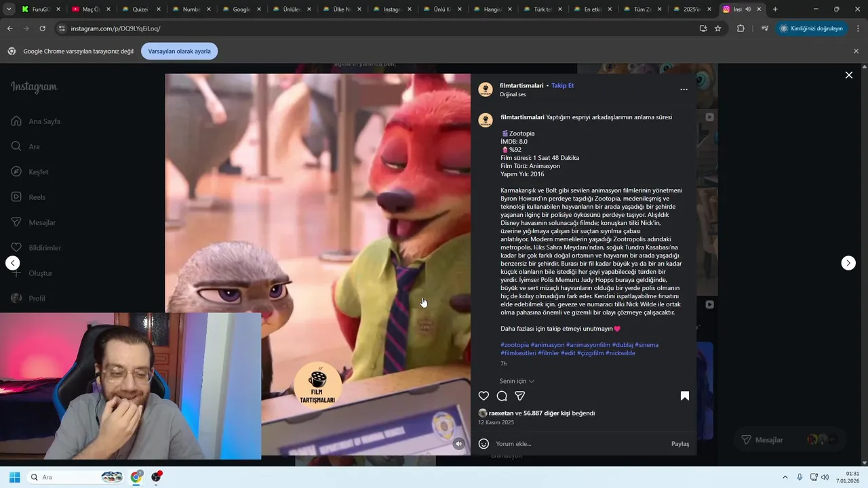Click 'Kimliğinizi doğrulayın' profile button
This screenshot has width=868, height=488.
(812, 28)
